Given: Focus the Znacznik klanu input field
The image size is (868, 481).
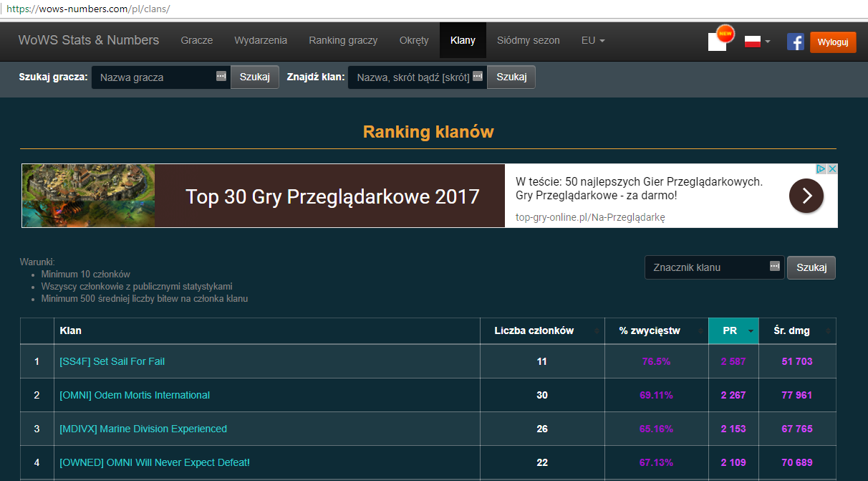Looking at the screenshot, I should (705, 267).
